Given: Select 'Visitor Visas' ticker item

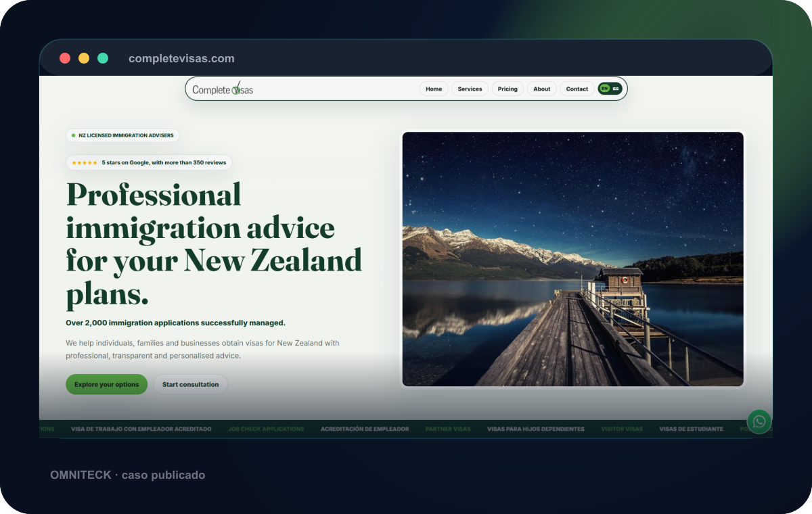Looking at the screenshot, I should pos(622,429).
